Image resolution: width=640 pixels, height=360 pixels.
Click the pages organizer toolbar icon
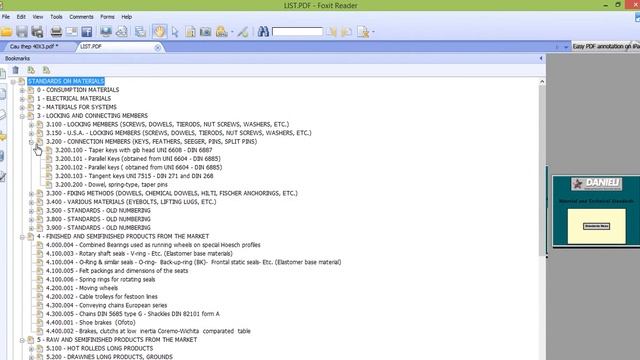click(140, 32)
